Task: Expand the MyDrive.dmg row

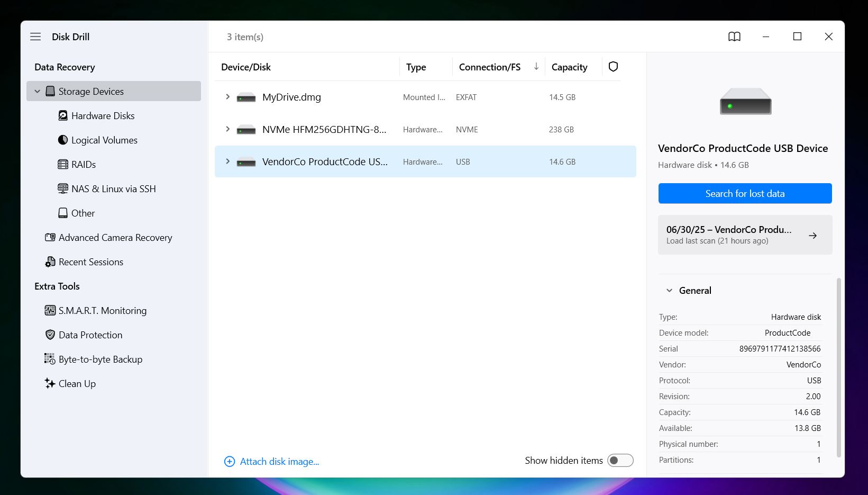Action: [227, 96]
